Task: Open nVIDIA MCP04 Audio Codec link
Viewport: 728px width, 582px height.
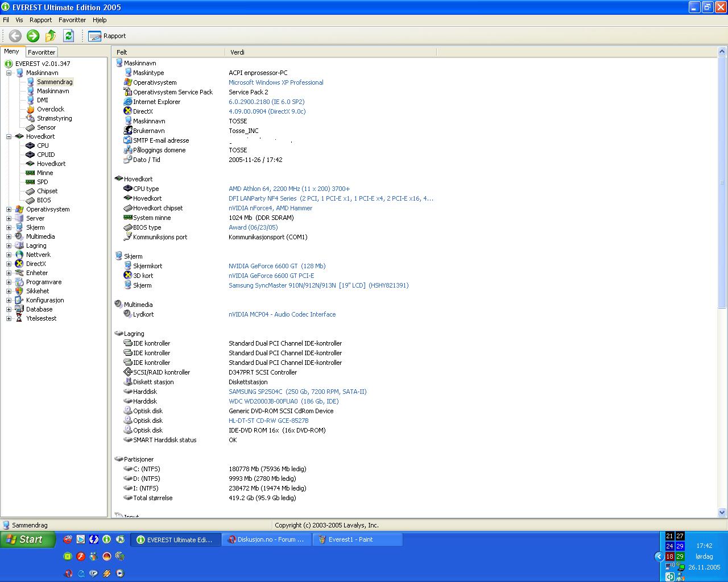Action: click(x=282, y=314)
